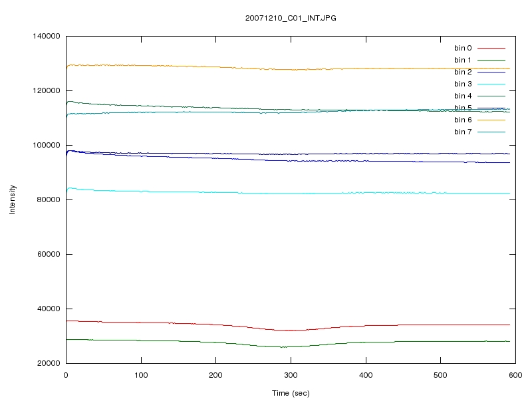Click the green line sample beside bin 1
The image size is (532, 399).
(491, 60)
